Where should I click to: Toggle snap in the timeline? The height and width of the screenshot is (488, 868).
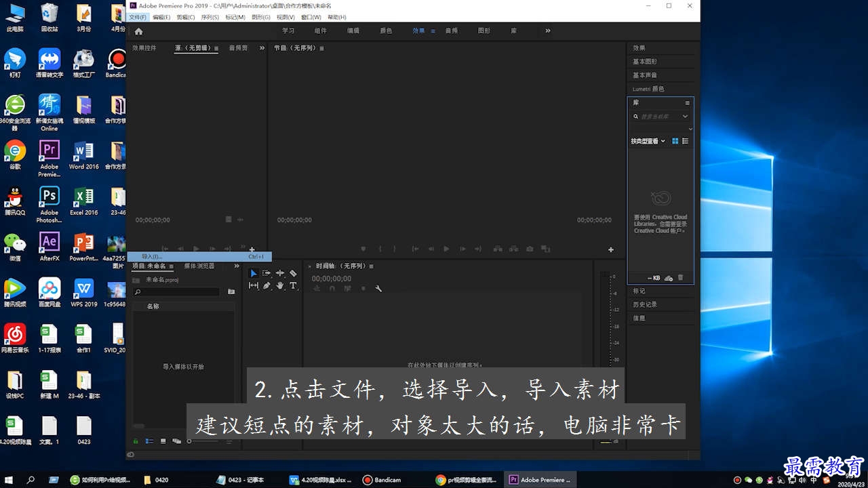coord(332,289)
